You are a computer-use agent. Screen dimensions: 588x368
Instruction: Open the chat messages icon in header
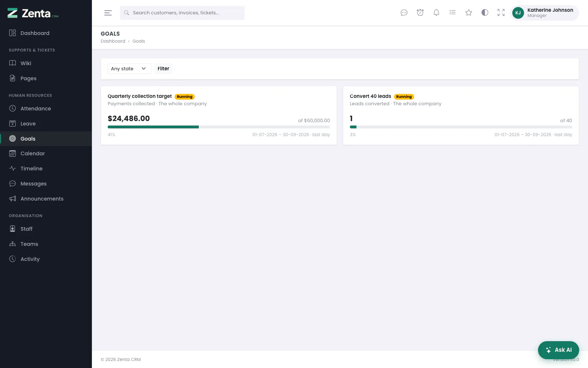[x=404, y=13]
